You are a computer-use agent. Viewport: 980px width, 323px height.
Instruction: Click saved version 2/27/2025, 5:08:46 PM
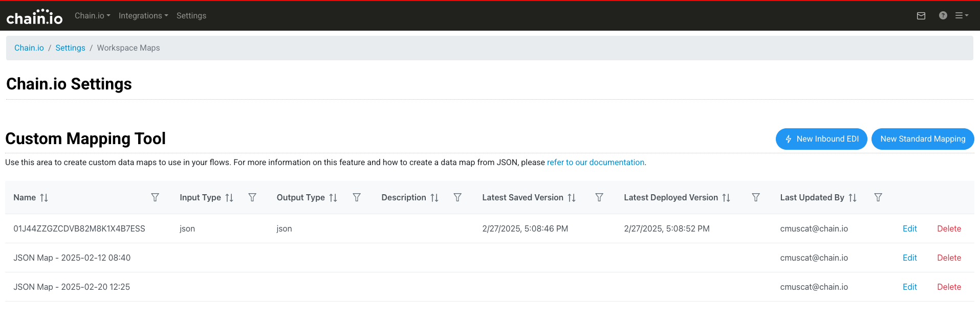coord(525,229)
